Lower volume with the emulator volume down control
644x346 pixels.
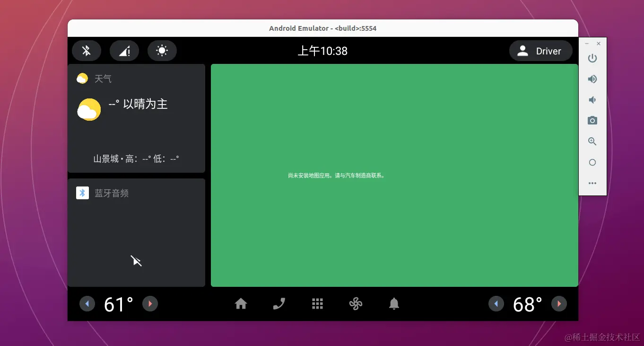592,99
